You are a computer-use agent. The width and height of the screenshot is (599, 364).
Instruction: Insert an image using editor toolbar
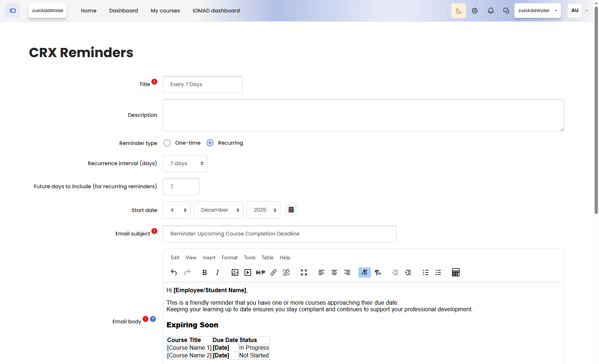coord(235,272)
